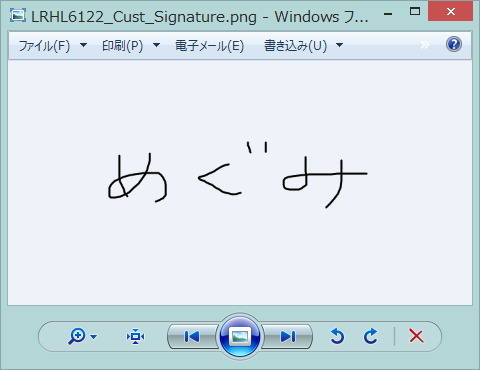Delete the image with red X
The height and width of the screenshot is (370, 480).
tap(416, 336)
